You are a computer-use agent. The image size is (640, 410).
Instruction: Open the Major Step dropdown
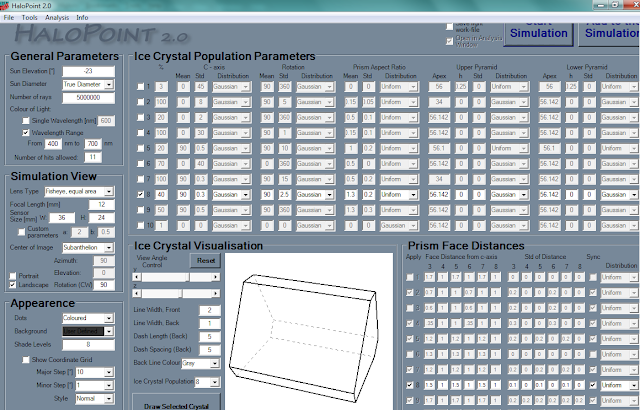click(109, 372)
